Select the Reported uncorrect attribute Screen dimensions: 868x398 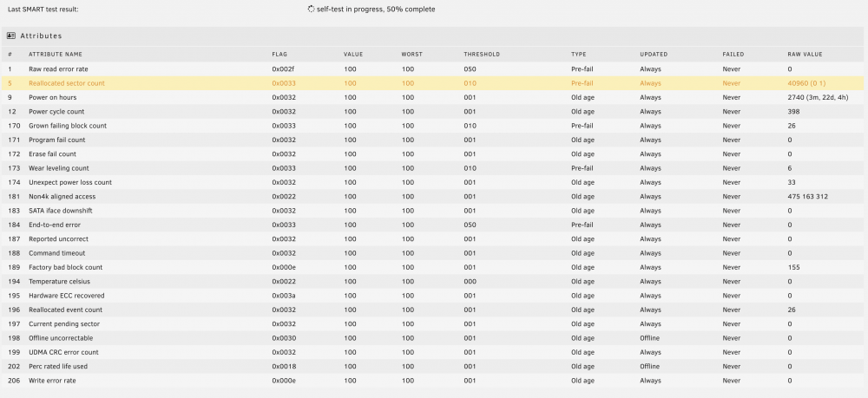pyautogui.click(x=59, y=238)
